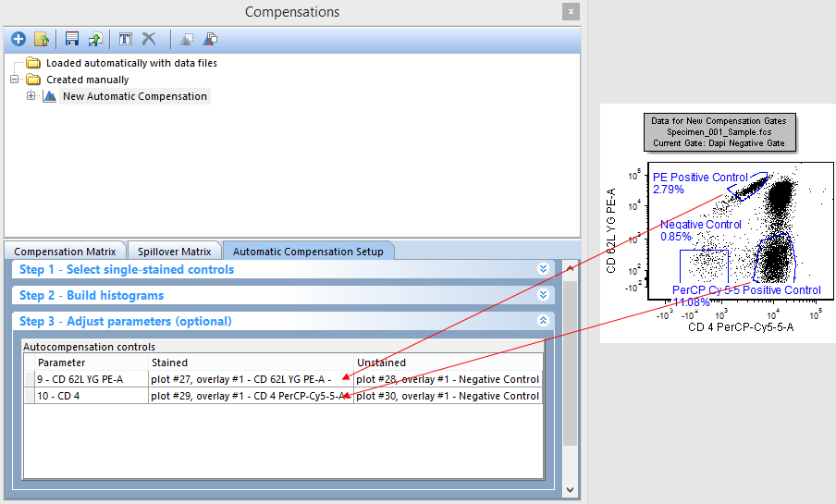Click the grayed-out compensation icon in toolbar
The image size is (836, 504).
tap(187, 40)
